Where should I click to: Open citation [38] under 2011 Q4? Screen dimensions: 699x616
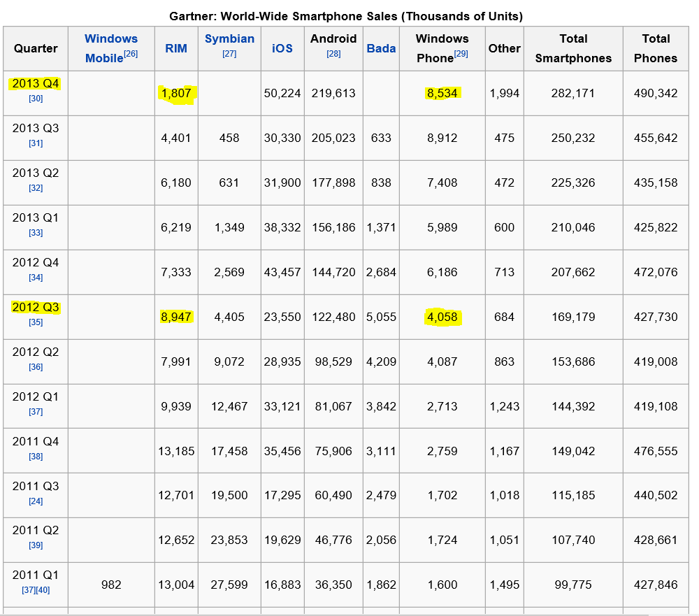click(x=36, y=457)
